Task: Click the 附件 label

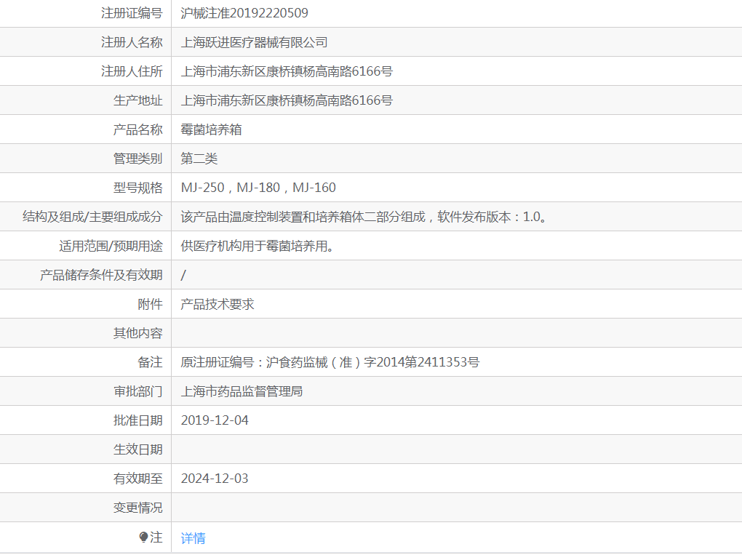Action: pyautogui.click(x=150, y=305)
